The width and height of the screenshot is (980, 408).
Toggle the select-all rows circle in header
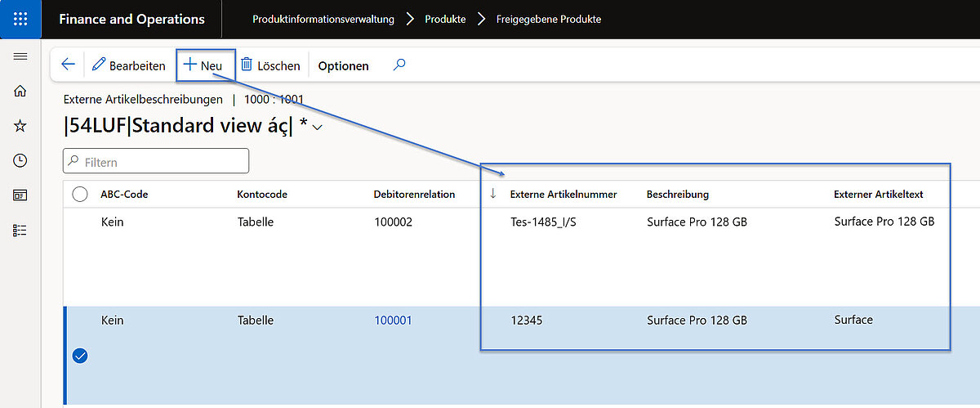pos(80,195)
